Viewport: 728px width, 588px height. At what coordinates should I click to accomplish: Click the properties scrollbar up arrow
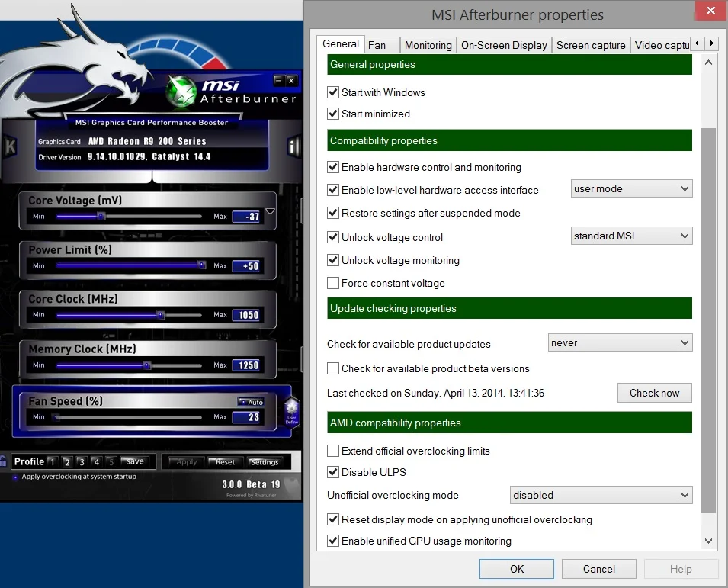tap(708, 63)
